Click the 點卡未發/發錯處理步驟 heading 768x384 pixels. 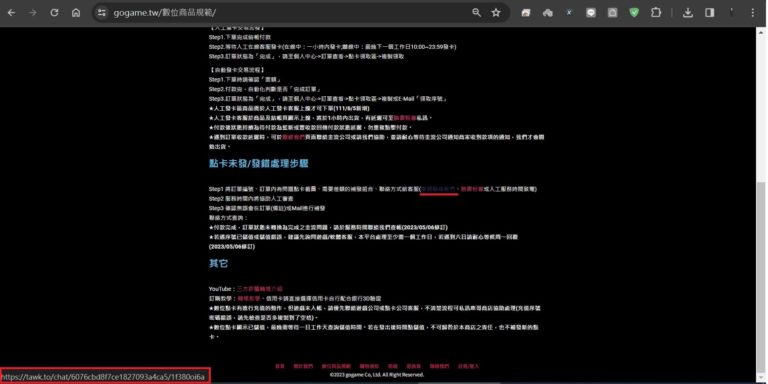[259, 164]
